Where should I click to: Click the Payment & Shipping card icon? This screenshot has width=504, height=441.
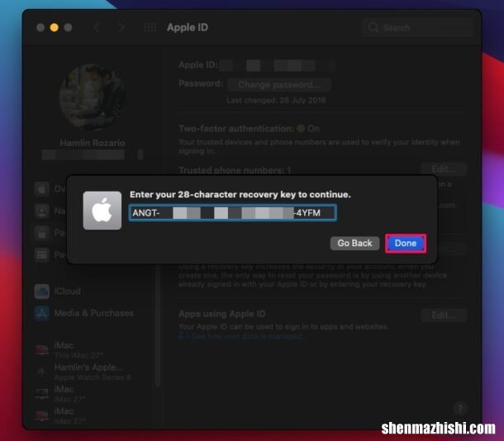pos(42,255)
